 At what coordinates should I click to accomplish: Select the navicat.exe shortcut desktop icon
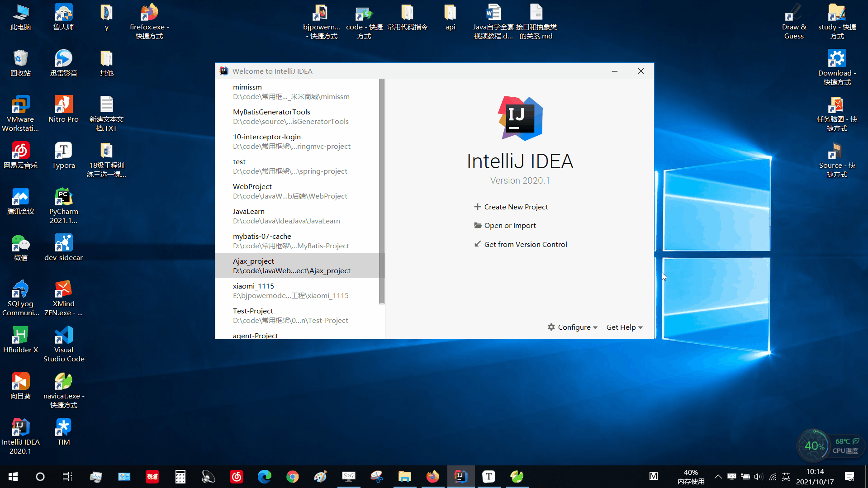click(64, 391)
